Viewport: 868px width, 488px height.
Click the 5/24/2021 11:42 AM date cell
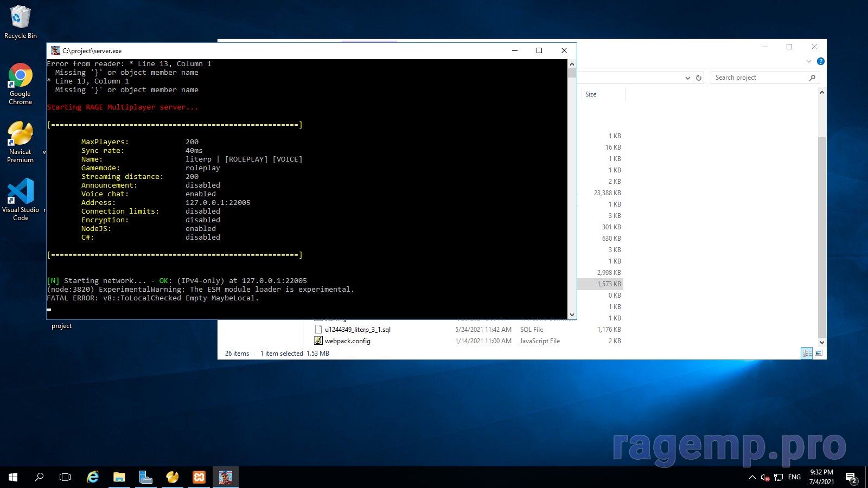coord(483,330)
